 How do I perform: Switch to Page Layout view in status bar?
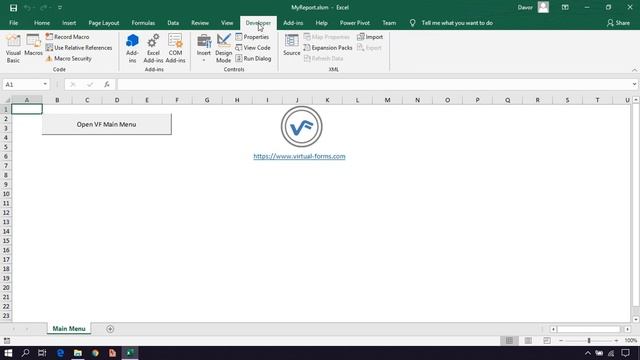528,340
